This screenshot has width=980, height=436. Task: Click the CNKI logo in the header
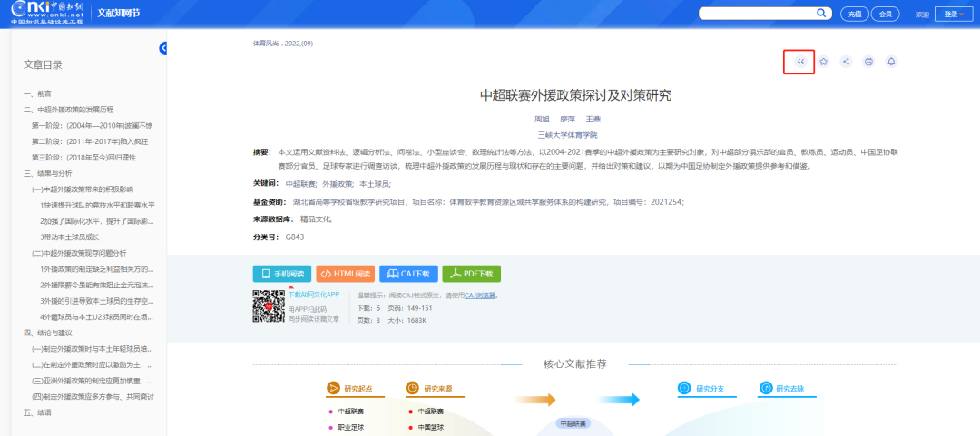[x=45, y=13]
